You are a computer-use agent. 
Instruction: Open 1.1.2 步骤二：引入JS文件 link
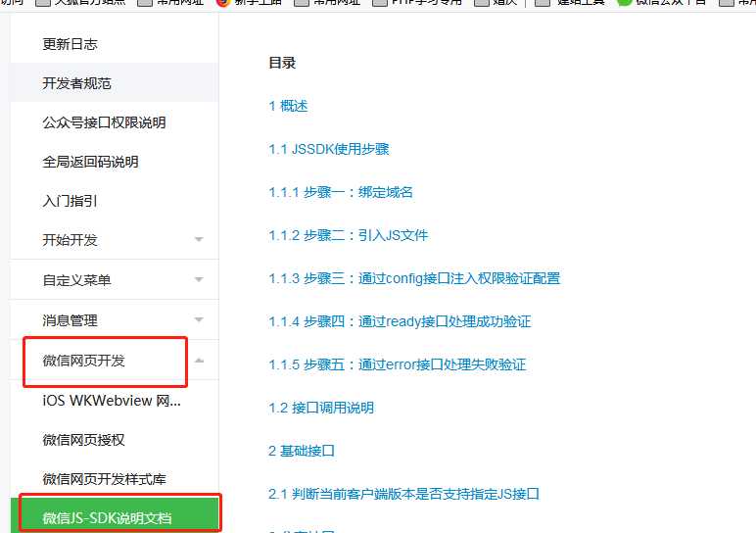(x=348, y=235)
